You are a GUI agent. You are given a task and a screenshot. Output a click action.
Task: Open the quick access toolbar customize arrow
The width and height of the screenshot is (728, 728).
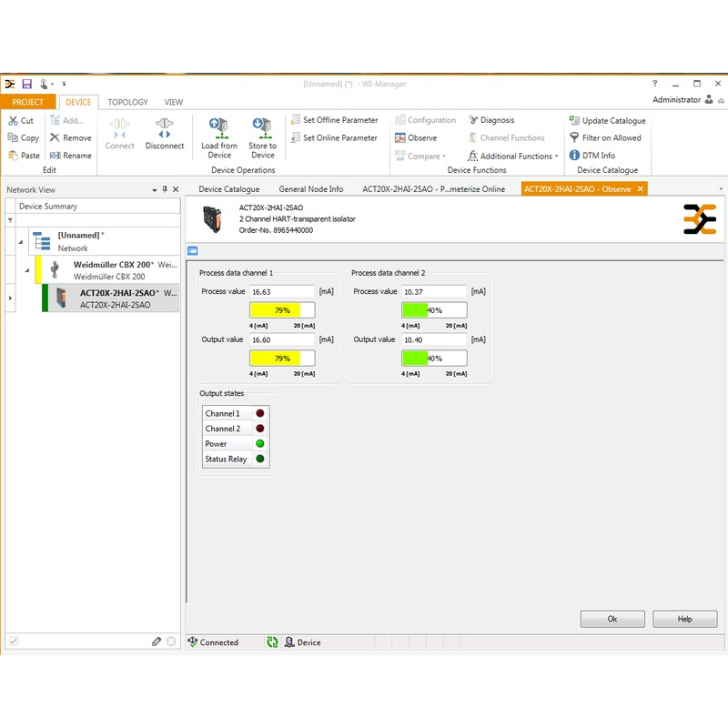coord(64,84)
